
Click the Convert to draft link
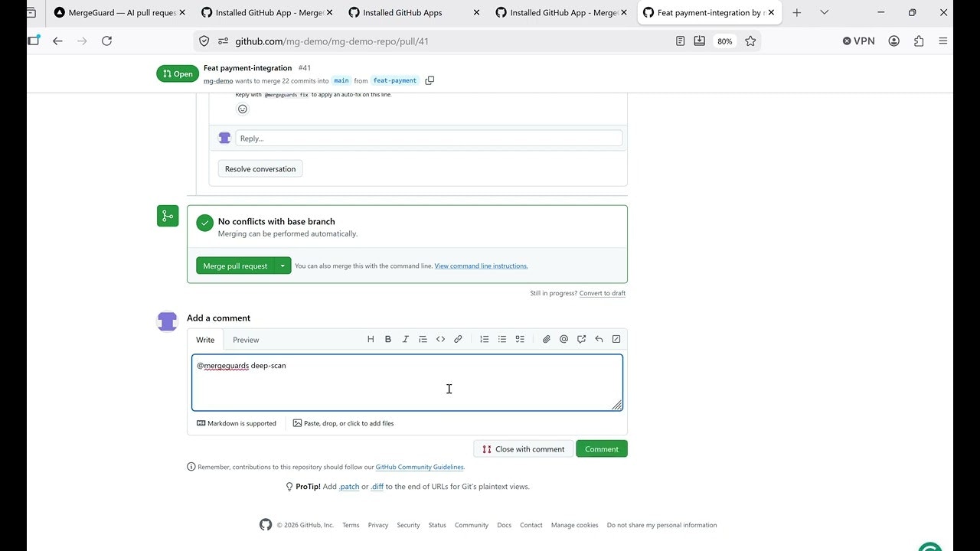pyautogui.click(x=603, y=293)
